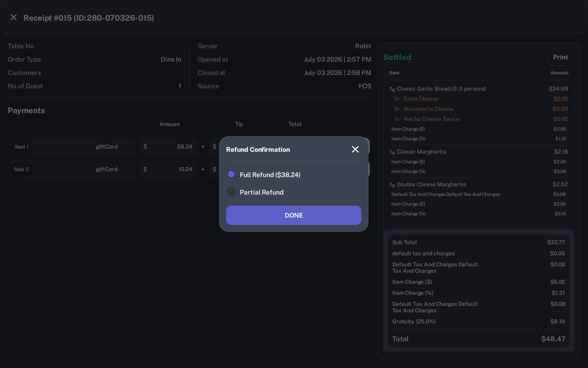Click Seat 1 amount field 38.24
The height and width of the screenshot is (368, 588).
click(x=169, y=147)
